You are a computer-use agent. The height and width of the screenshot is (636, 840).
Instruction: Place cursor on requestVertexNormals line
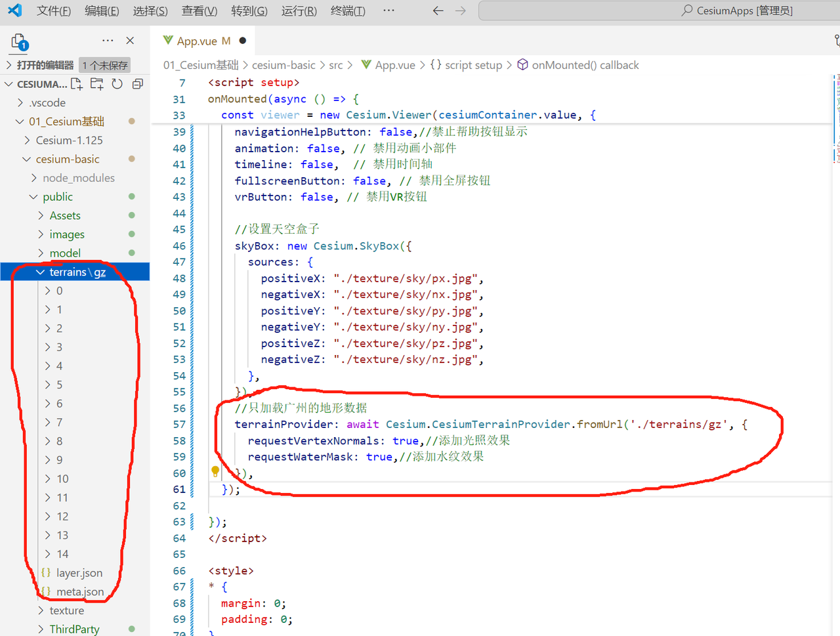pos(379,440)
